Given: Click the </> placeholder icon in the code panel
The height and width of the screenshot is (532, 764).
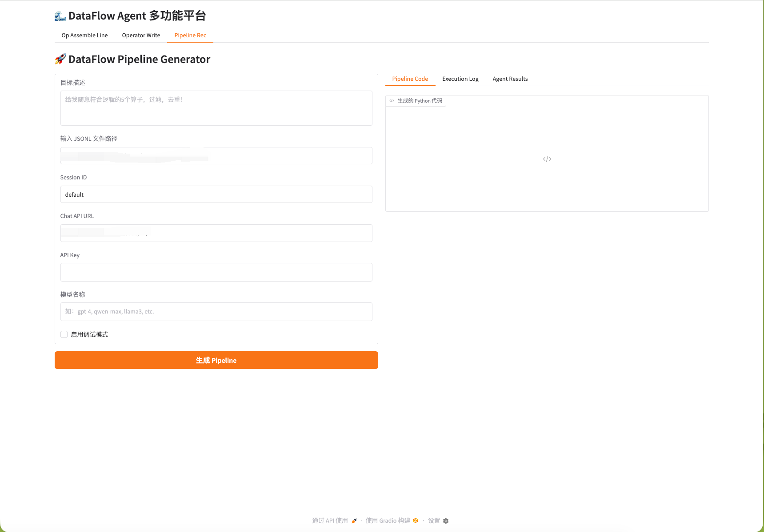Looking at the screenshot, I should click(x=546, y=159).
